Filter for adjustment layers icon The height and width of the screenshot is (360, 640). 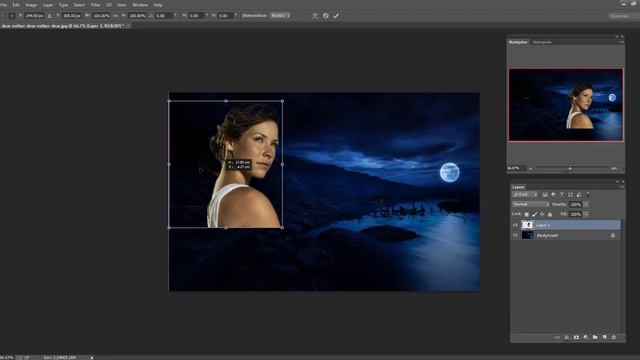(553, 195)
